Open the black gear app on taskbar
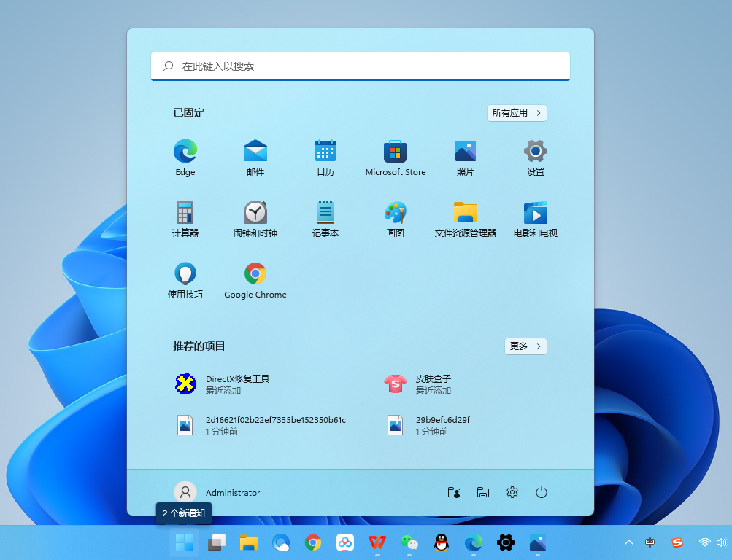Viewport: 732px width, 560px height. click(506, 542)
